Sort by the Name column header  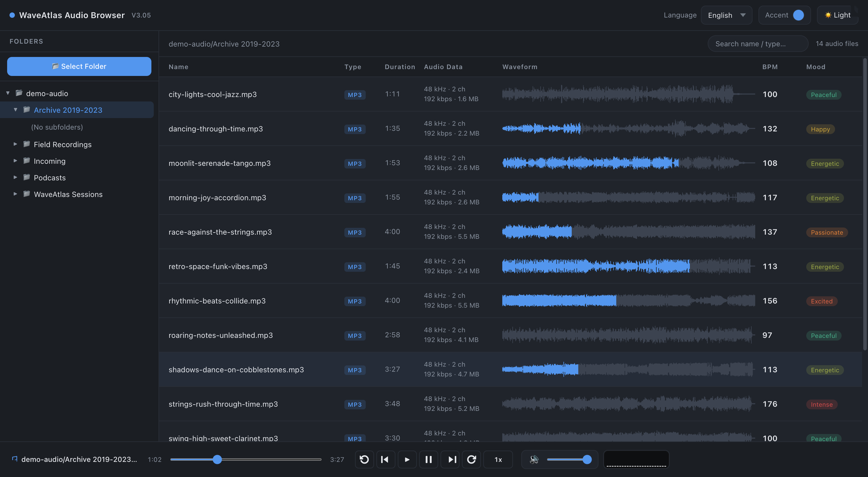coord(179,67)
